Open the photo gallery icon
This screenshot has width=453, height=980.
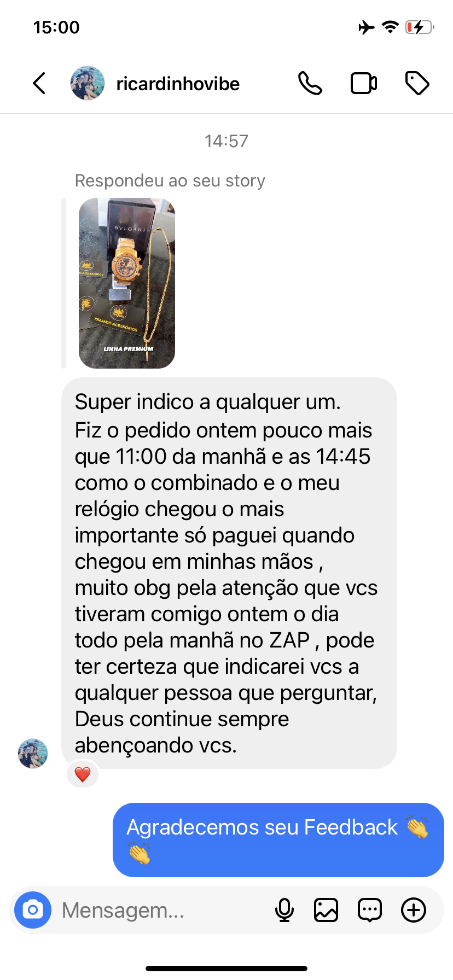[326, 910]
